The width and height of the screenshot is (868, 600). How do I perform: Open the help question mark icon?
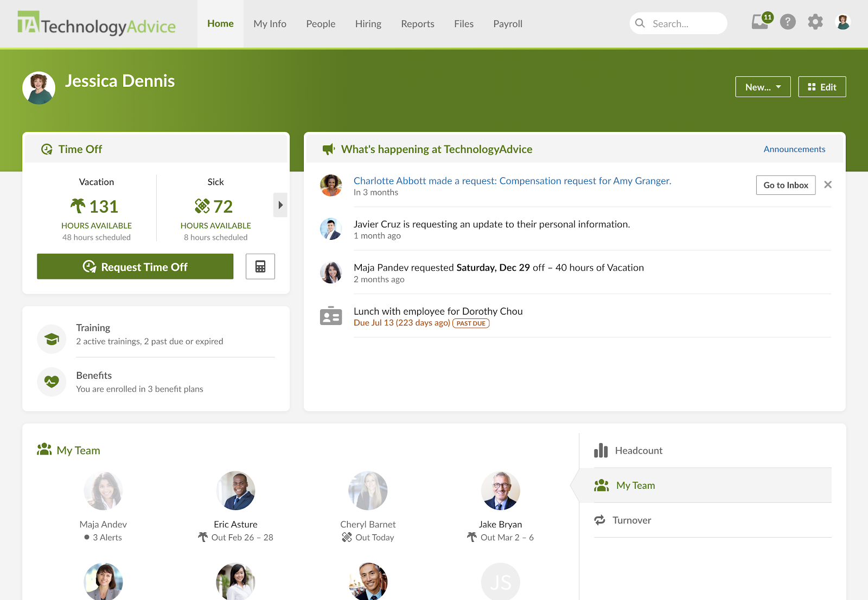click(x=788, y=22)
